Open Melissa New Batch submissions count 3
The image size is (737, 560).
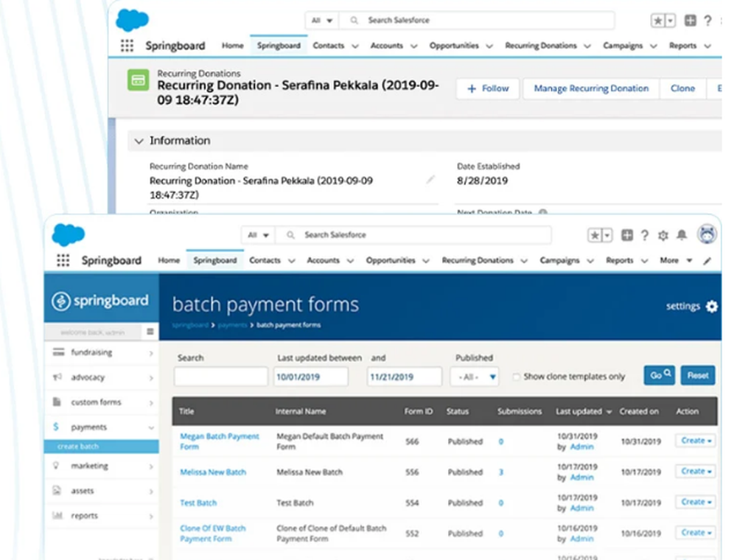(x=501, y=472)
